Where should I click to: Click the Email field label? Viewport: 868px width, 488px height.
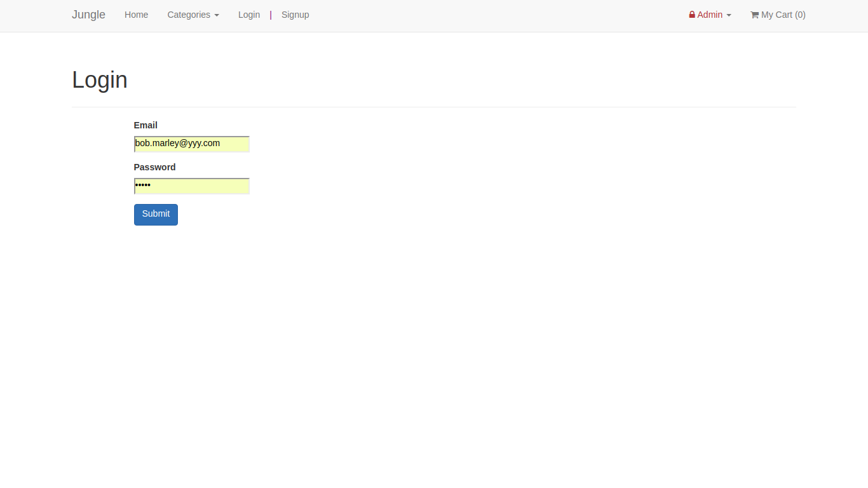146,125
